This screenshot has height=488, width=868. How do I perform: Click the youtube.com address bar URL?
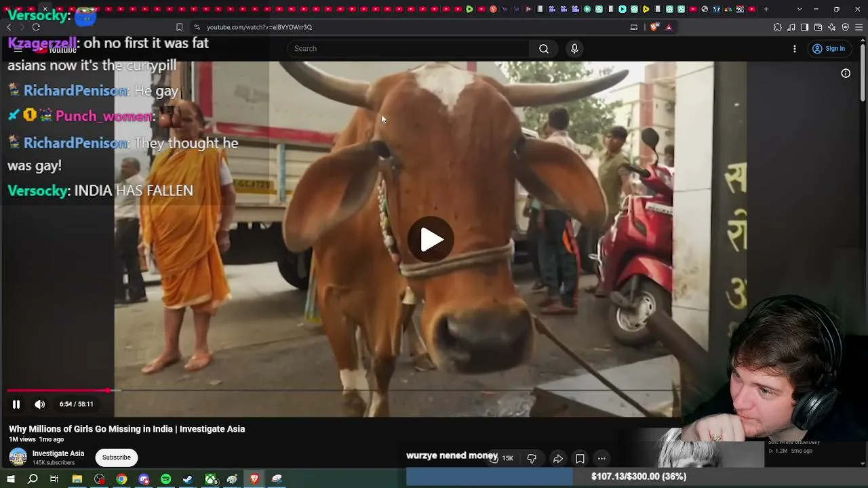point(259,27)
